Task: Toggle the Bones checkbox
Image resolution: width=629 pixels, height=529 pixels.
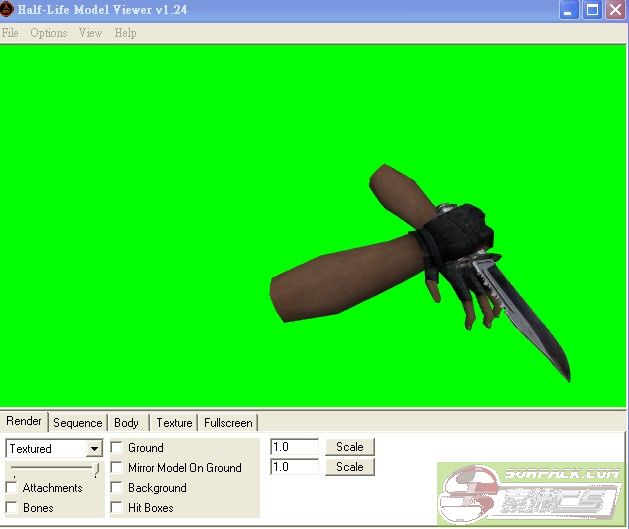Action: 12,508
